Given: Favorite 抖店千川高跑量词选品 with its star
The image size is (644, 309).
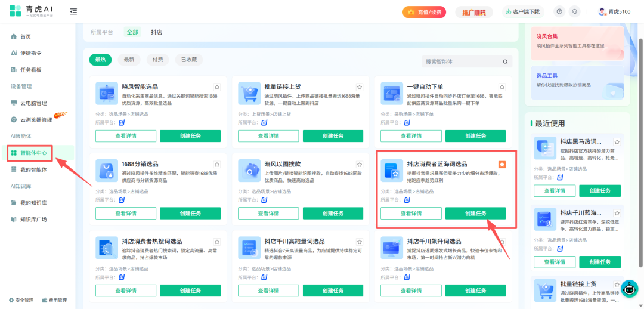Looking at the screenshot, I should [x=360, y=242].
